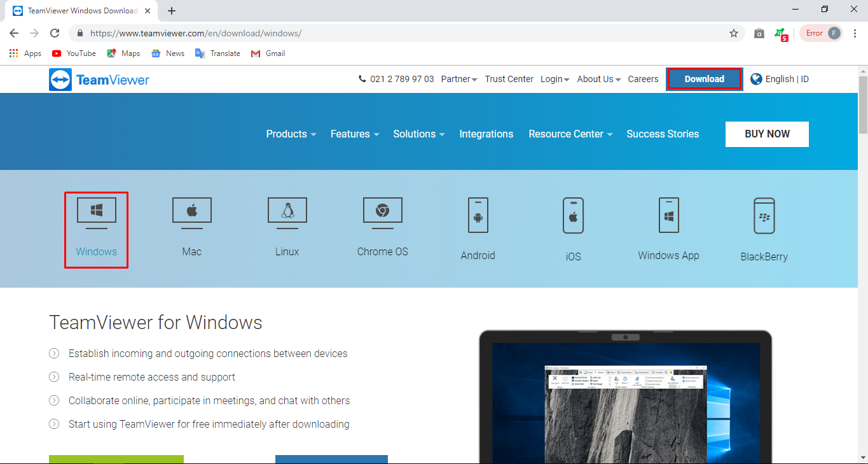
Task: Click the browser forward arrow
Action: [x=34, y=33]
